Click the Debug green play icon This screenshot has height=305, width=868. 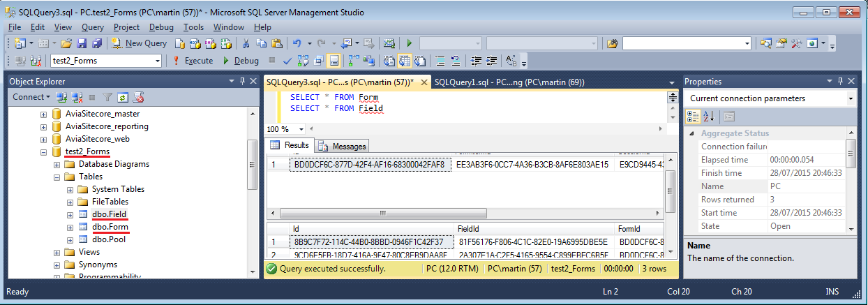click(226, 61)
